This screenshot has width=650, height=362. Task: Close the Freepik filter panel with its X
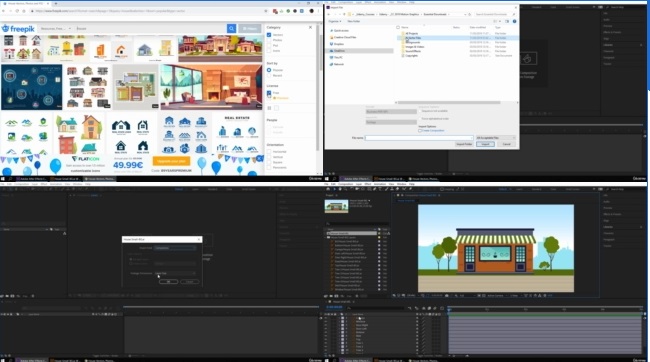click(310, 27)
